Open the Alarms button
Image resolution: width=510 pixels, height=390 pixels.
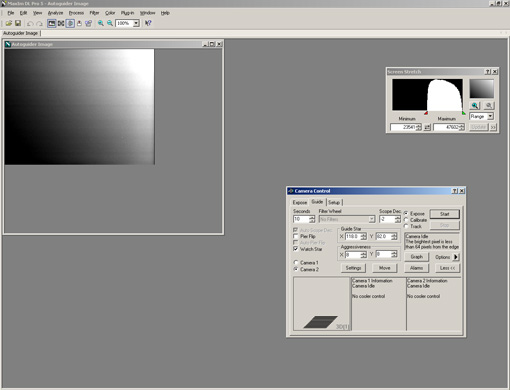pos(417,268)
